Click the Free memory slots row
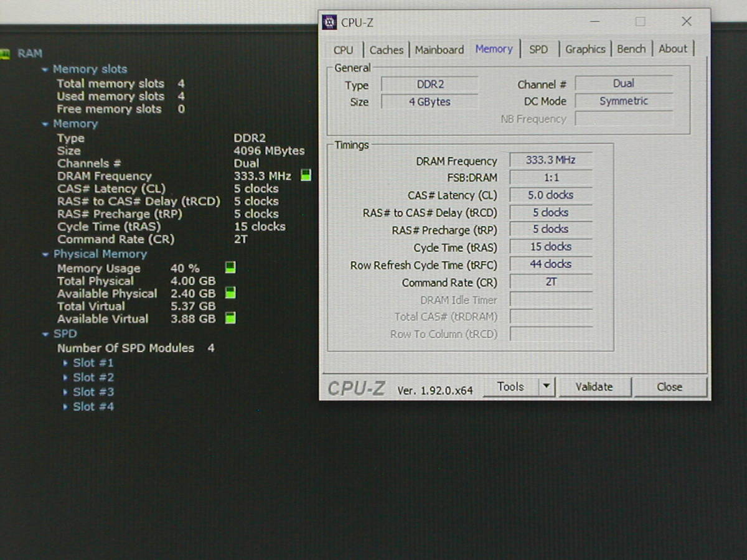This screenshot has width=747, height=560. click(x=121, y=109)
